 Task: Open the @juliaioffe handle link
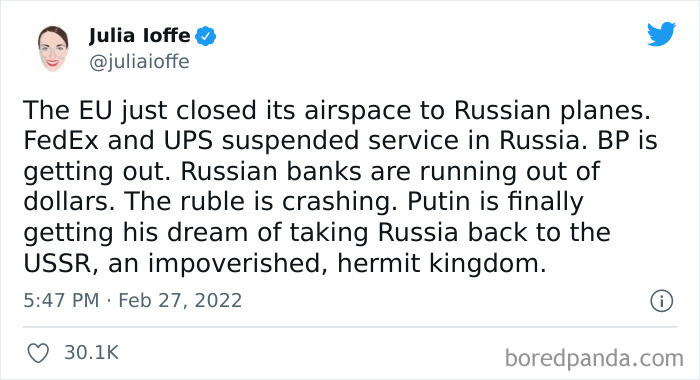tap(139, 62)
